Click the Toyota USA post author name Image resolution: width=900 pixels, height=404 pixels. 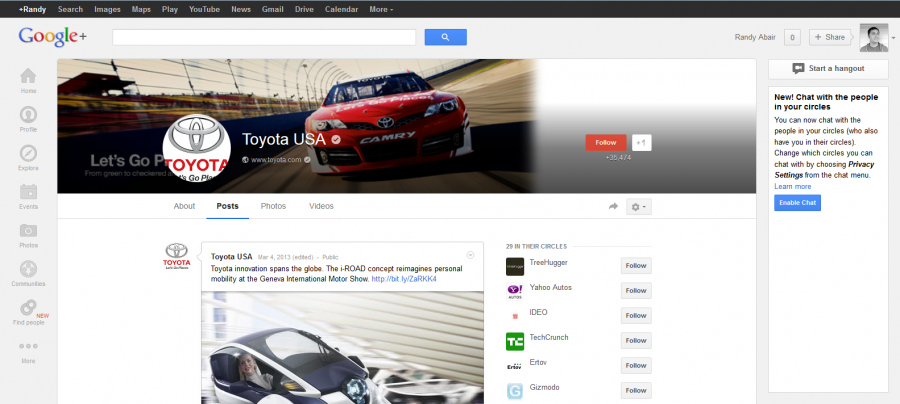pyautogui.click(x=231, y=257)
